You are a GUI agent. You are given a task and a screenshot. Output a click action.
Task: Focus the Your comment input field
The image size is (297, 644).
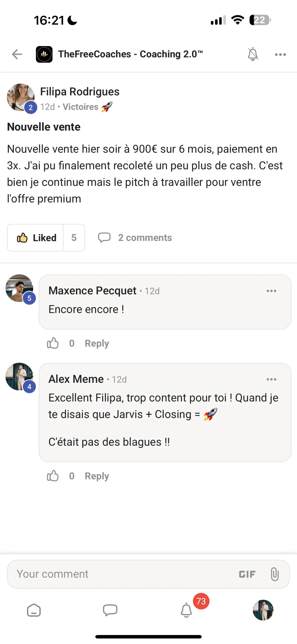120,574
